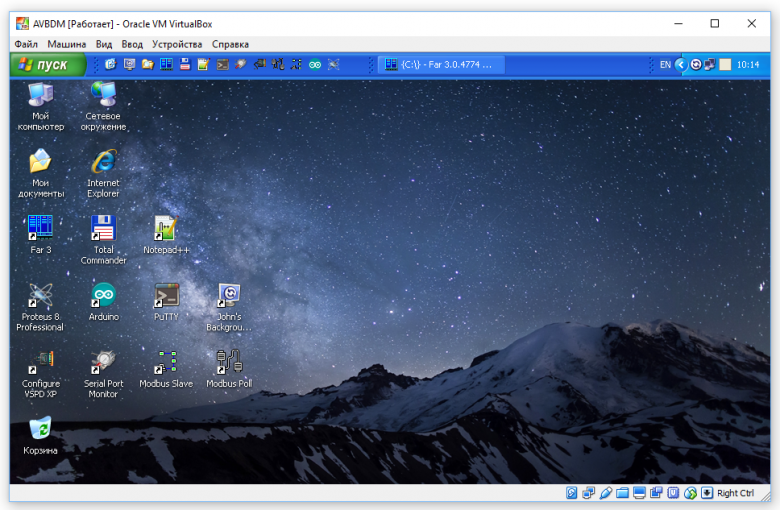Open the Ввод menu
Screen dimensions: 780x510
pos(132,44)
